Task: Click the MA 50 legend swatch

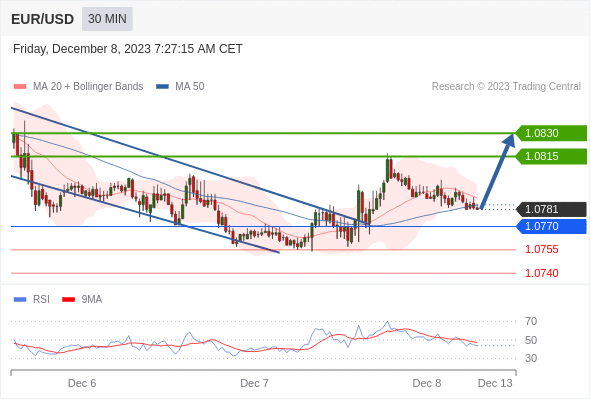Action: (x=162, y=87)
